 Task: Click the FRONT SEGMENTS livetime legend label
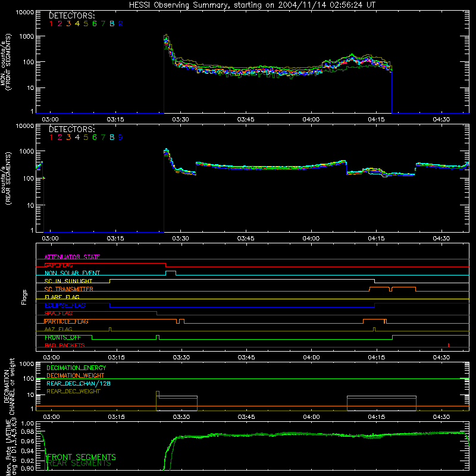[x=82, y=457]
